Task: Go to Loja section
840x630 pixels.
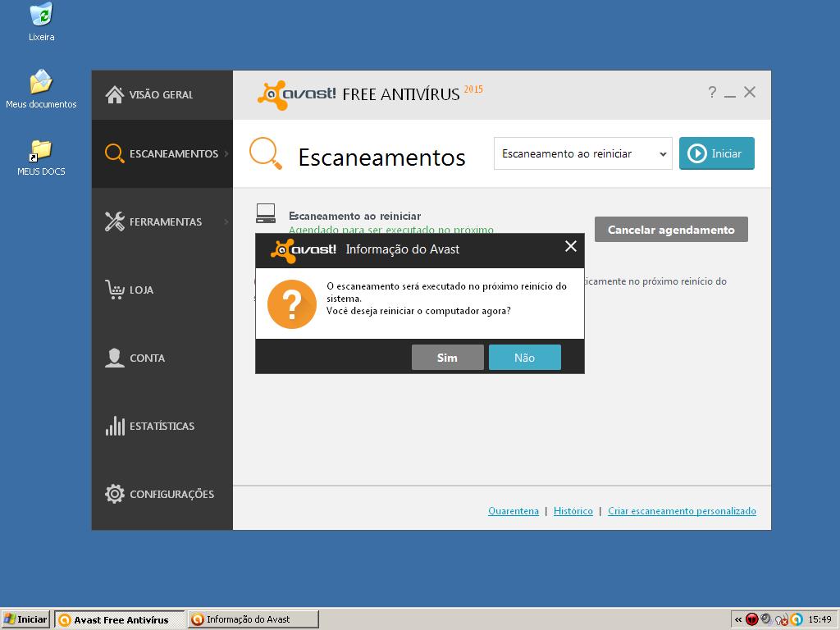Action: (162, 290)
